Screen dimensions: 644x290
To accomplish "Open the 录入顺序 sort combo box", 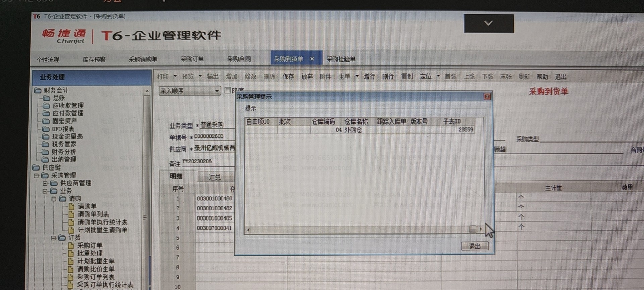I will click(190, 91).
